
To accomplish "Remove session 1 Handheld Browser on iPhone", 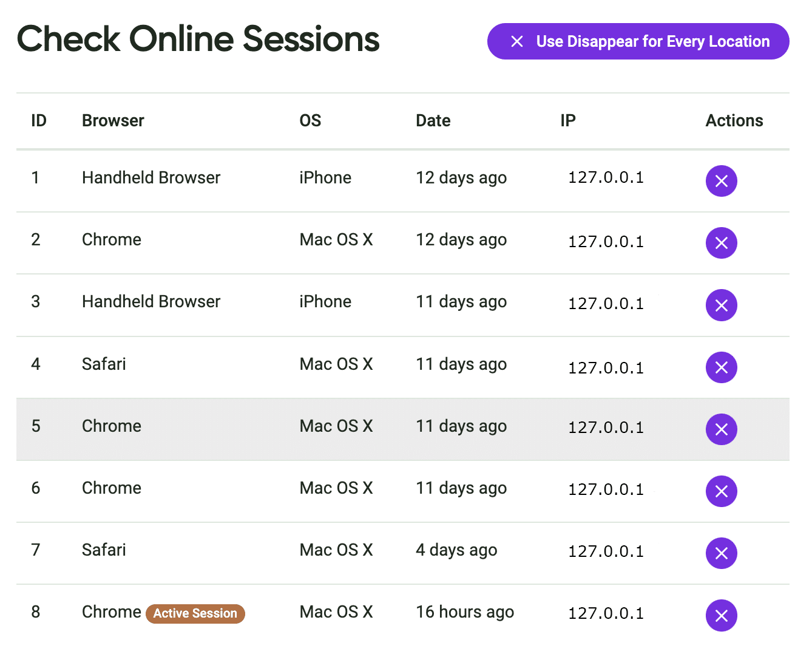I will click(x=721, y=181).
